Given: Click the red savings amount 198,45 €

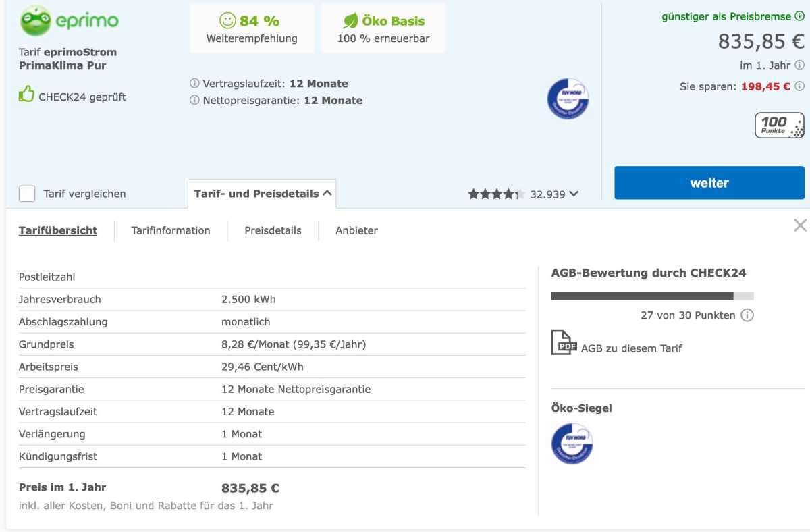Looking at the screenshot, I should tap(766, 86).
